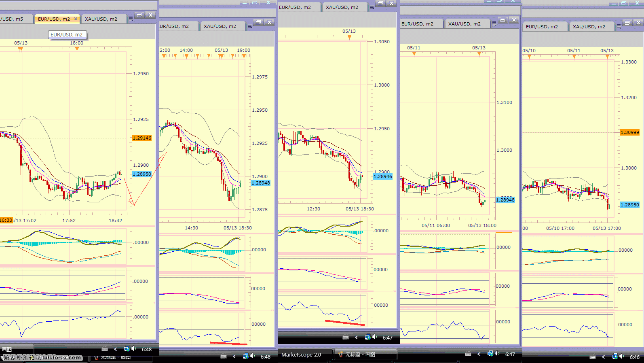Click 1.3300 price axis label in rightmost chart

point(629,62)
